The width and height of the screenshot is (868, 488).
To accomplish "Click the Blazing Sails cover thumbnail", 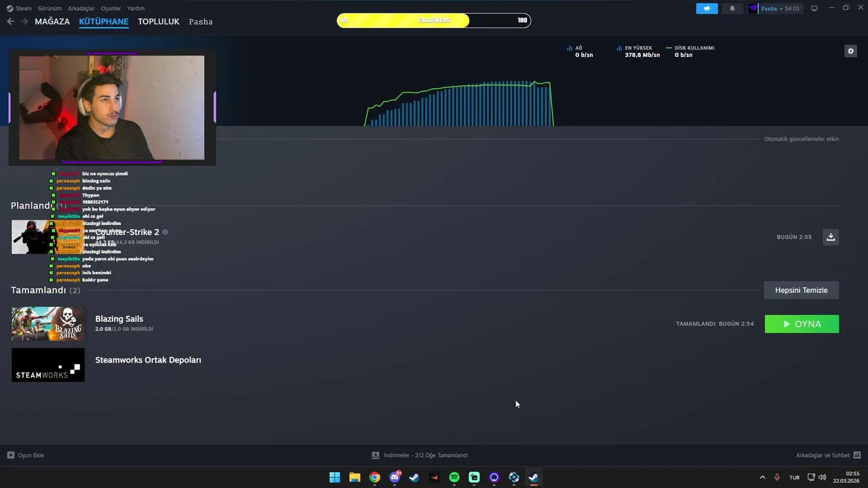I will point(48,324).
